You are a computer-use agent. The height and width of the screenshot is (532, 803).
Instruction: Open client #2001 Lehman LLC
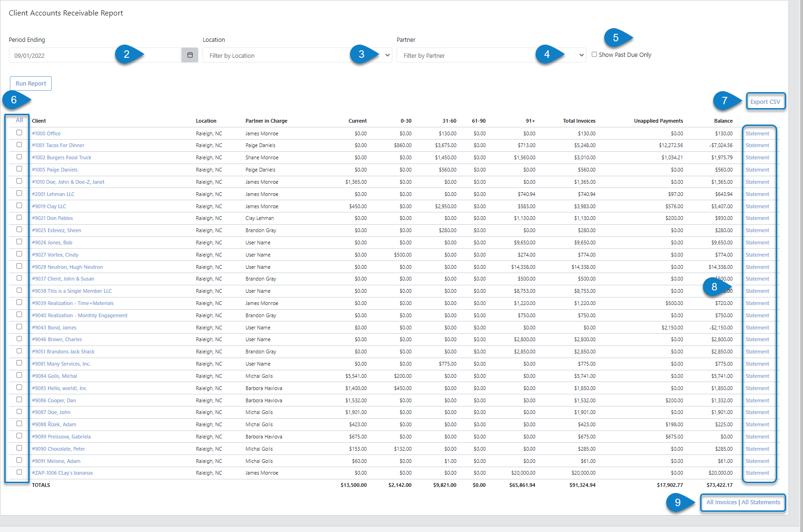point(53,194)
